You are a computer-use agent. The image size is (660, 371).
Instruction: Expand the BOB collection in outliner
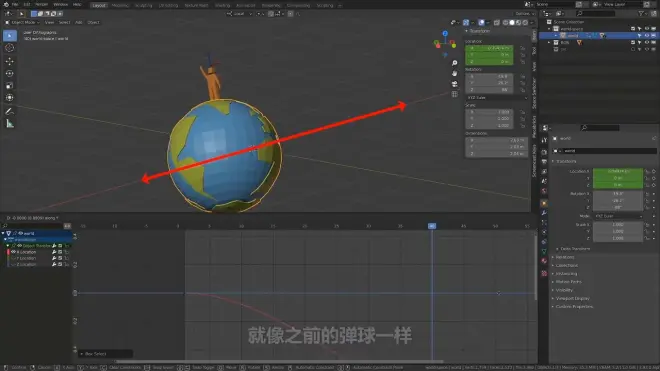(x=549, y=43)
